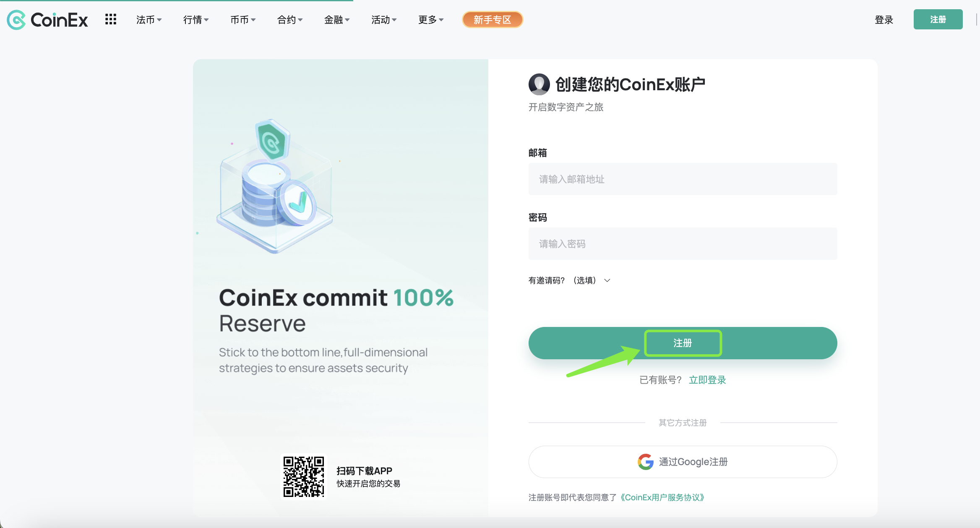Open the nine-dot apps grid menu
The height and width of the screenshot is (528, 980).
pos(111,19)
